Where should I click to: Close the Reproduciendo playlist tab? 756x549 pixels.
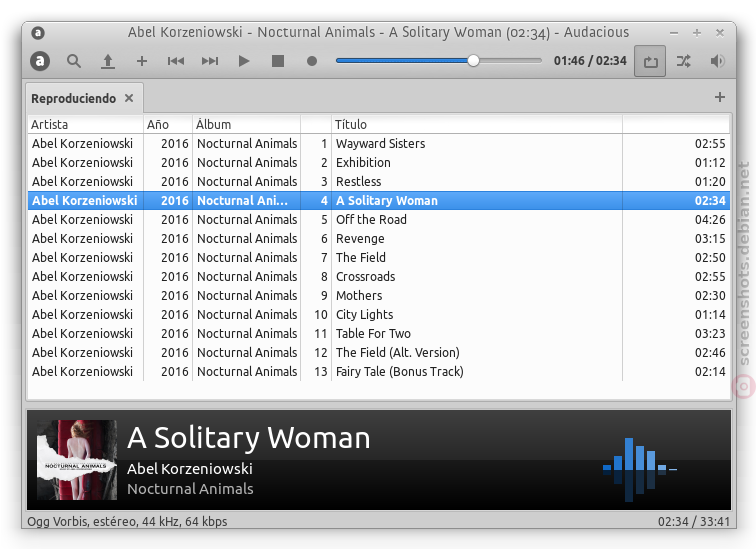pyautogui.click(x=129, y=98)
